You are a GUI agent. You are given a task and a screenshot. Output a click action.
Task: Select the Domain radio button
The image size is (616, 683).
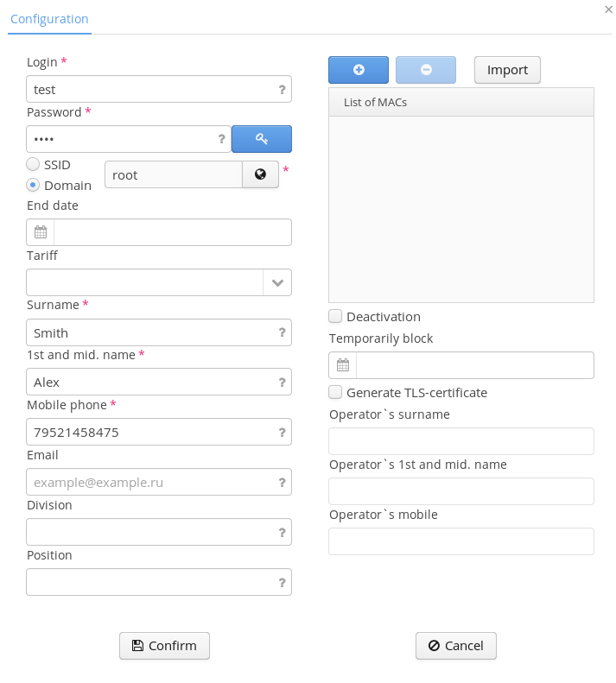(x=33, y=185)
